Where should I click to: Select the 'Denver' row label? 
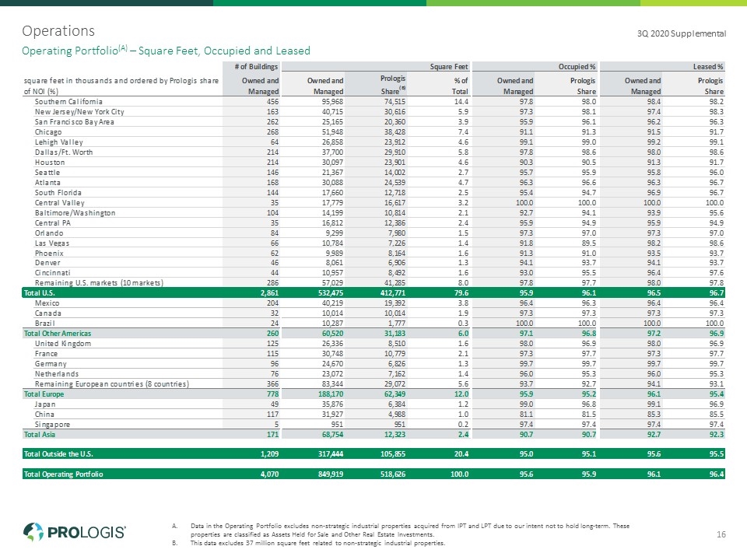tap(47, 263)
